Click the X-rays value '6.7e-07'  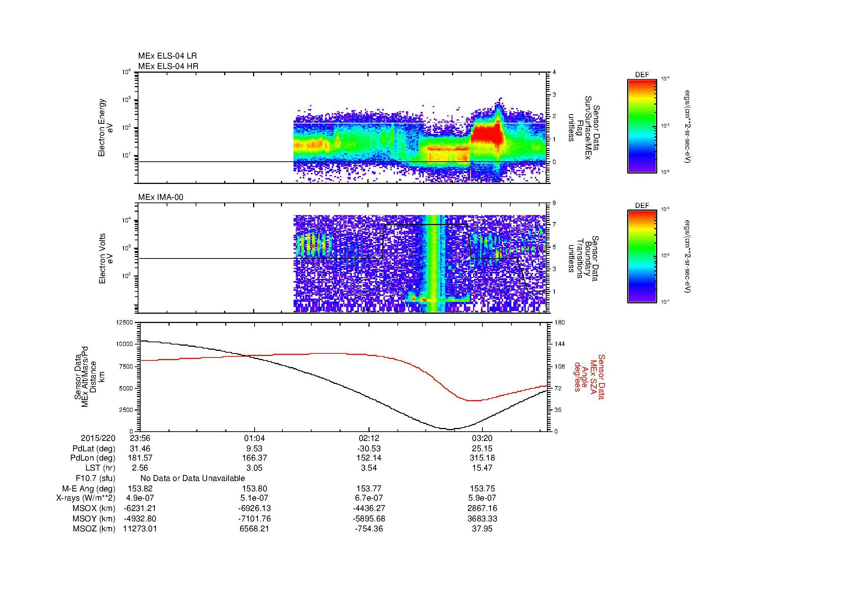[369, 498]
